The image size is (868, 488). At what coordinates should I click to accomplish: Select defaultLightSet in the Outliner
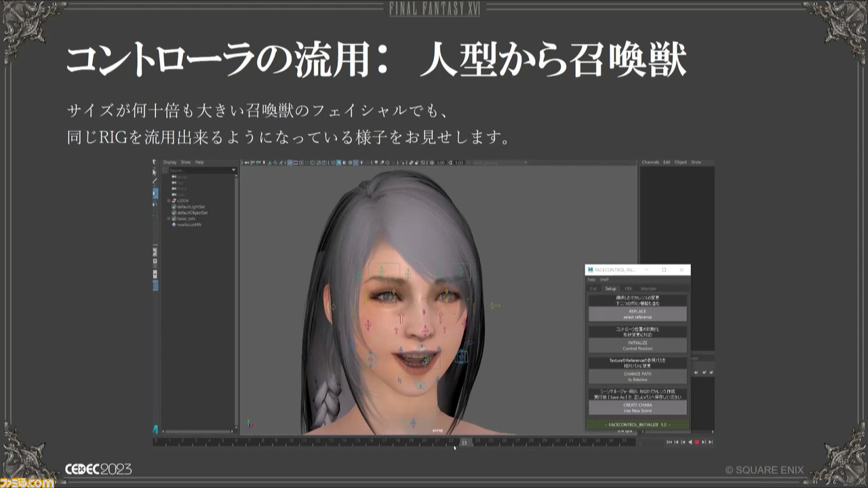189,207
